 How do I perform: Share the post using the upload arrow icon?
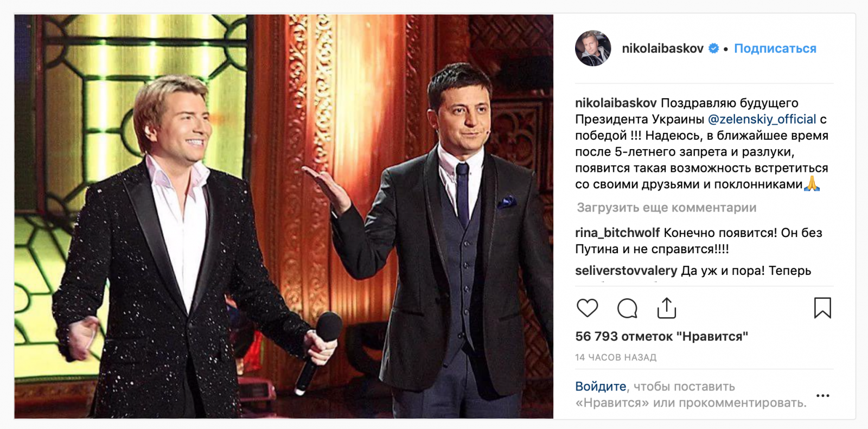pyautogui.click(x=667, y=308)
